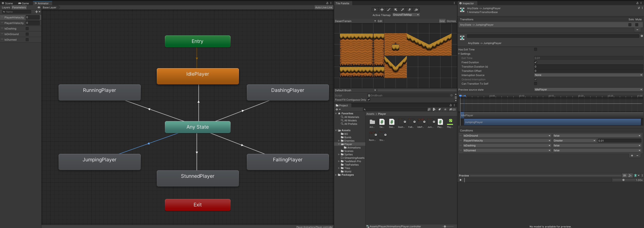This screenshot has width=644, height=228.
Task: Open the Active Tilemap GroundTileMap dropdown
Action: (406, 15)
